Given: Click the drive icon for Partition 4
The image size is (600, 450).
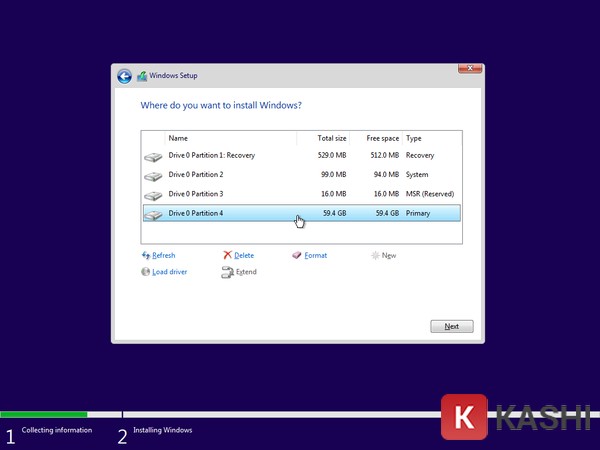Looking at the screenshot, I should 153,214.
